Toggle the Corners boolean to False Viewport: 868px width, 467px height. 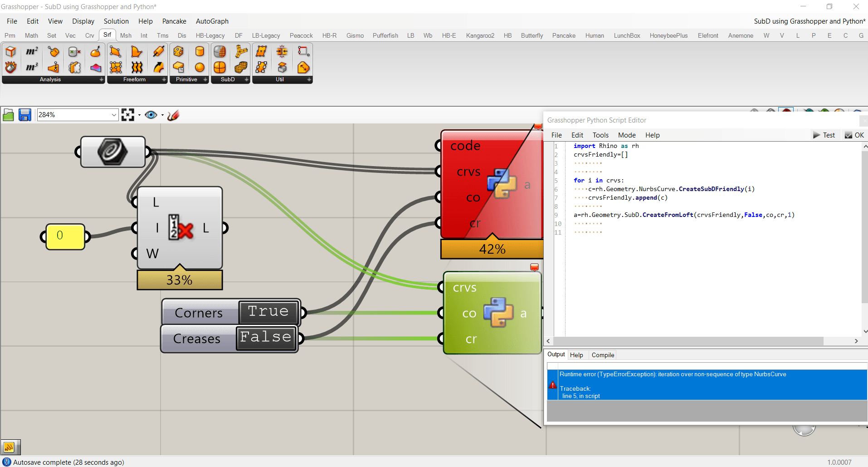point(268,311)
